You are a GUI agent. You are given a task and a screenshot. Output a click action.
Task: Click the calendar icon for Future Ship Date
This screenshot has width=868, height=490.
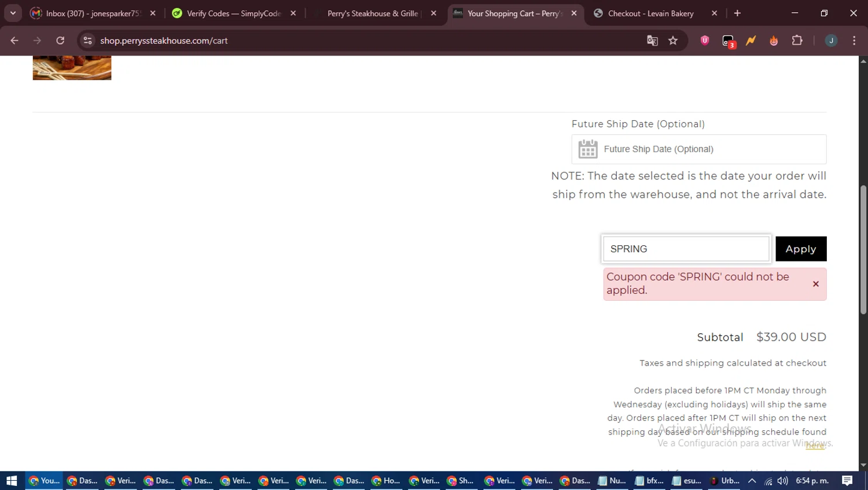[587, 149]
